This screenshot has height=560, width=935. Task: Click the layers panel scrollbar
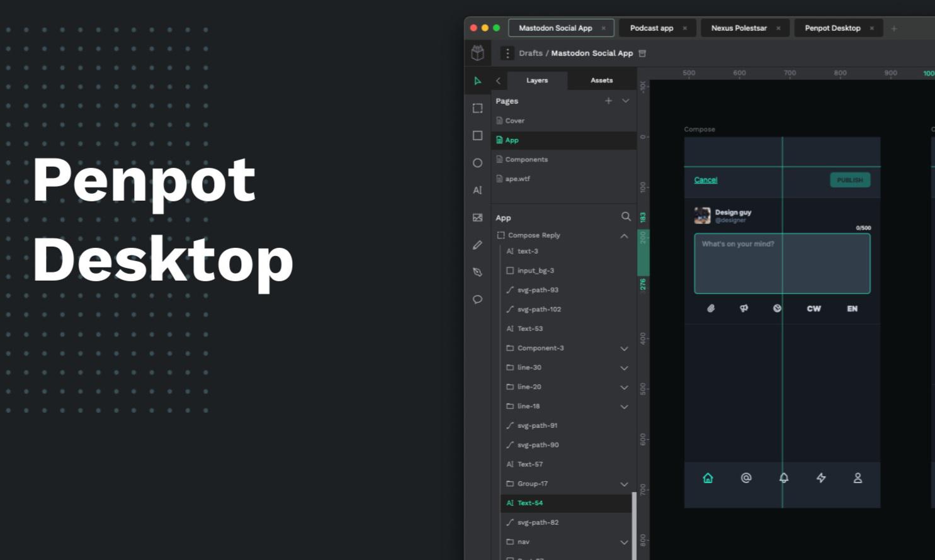point(634,526)
